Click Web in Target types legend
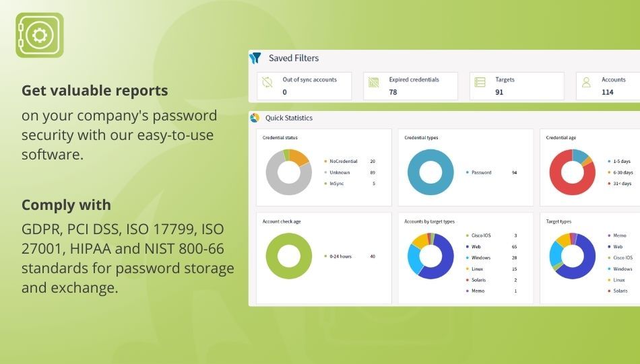640x364 pixels. tap(616, 247)
